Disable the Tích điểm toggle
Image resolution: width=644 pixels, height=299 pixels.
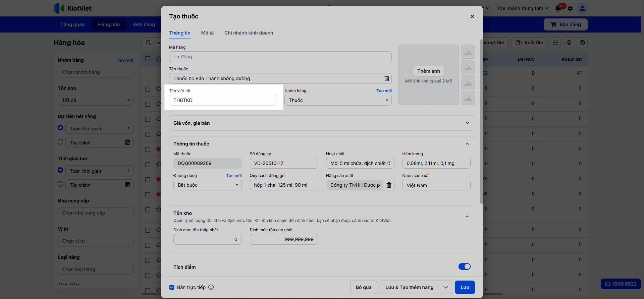(464, 266)
